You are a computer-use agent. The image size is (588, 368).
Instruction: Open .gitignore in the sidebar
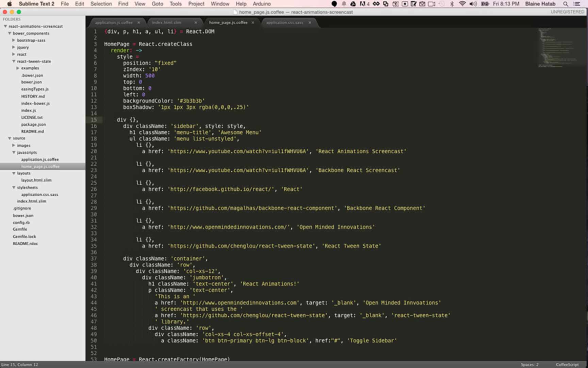[x=22, y=208]
